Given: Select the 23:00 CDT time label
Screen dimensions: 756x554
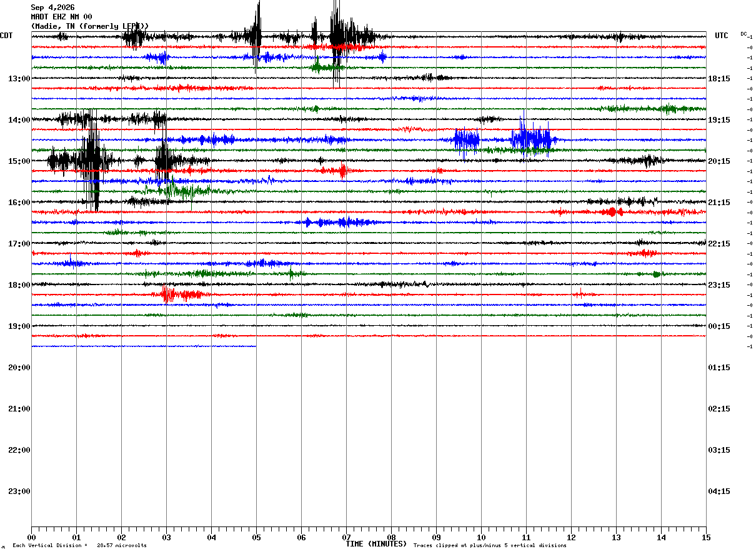Looking at the screenshot, I should click(x=19, y=491).
